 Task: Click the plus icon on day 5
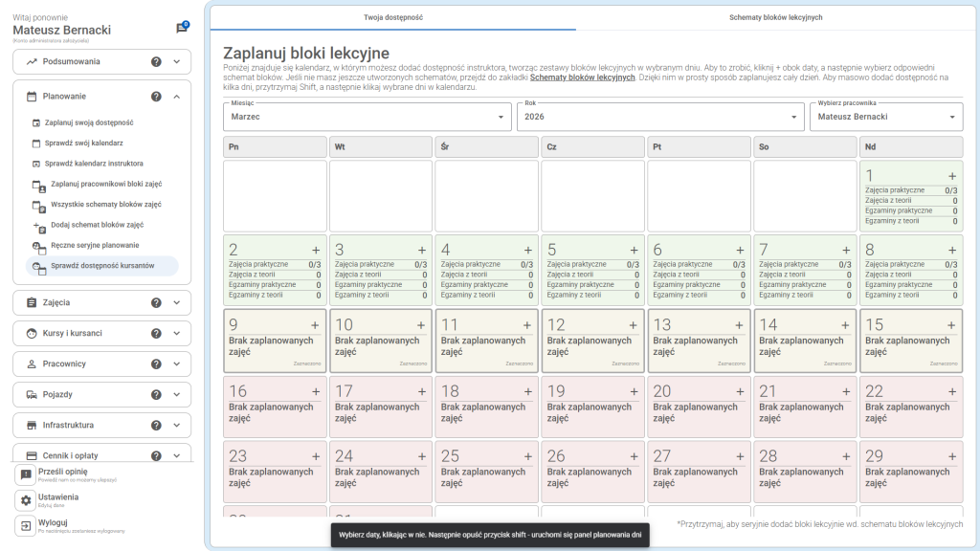click(633, 251)
